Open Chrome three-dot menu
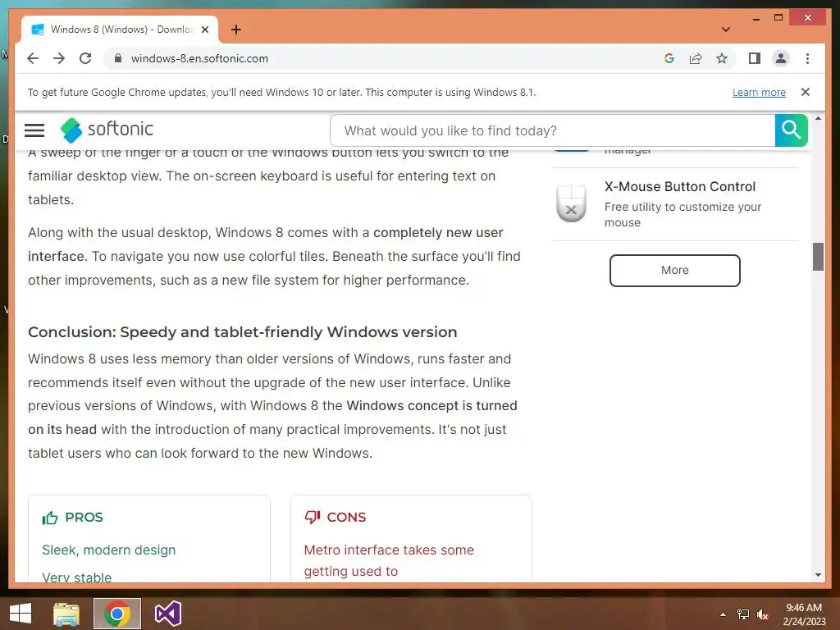The width and height of the screenshot is (840, 630). (x=807, y=58)
